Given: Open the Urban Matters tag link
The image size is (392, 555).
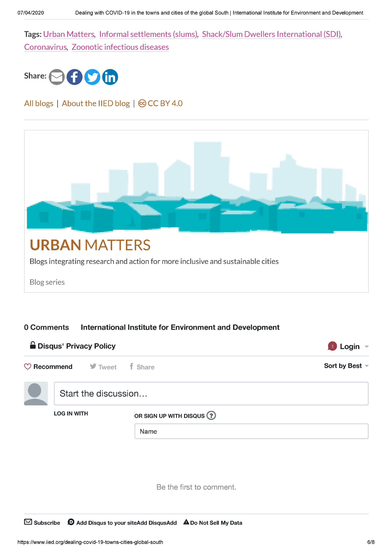Looking at the screenshot, I should pyautogui.click(x=69, y=34).
